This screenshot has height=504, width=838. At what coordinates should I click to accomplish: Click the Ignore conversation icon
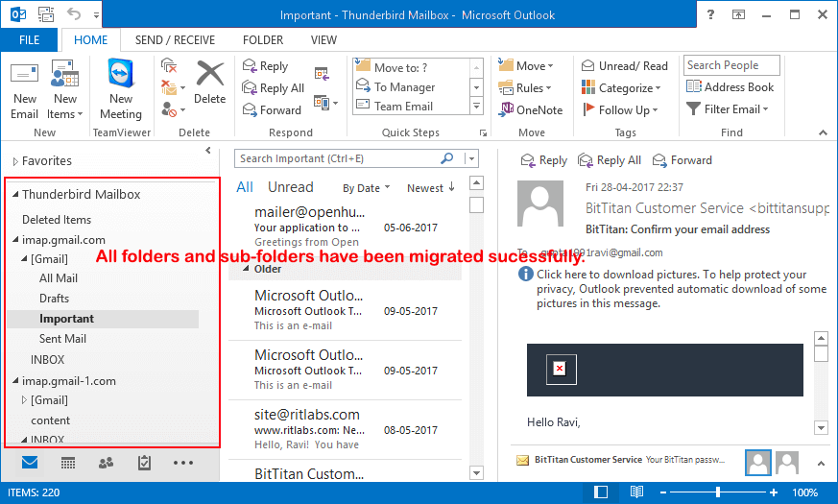tap(169, 65)
